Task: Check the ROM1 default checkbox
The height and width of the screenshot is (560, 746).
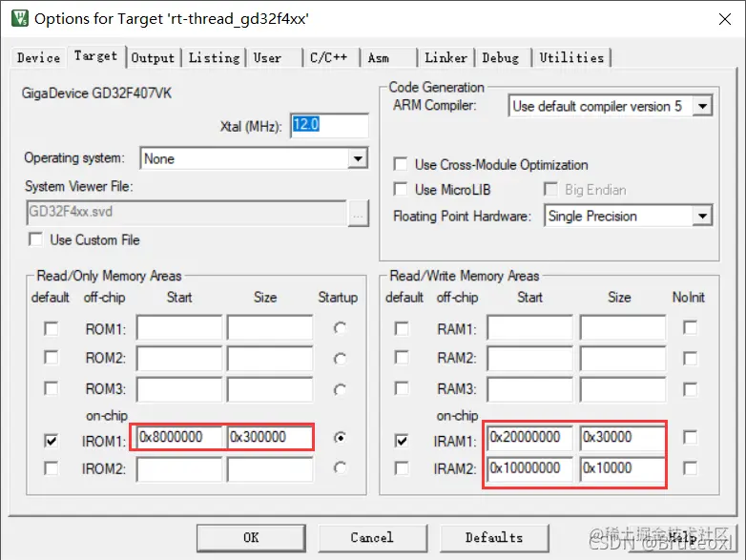Action: [51, 328]
